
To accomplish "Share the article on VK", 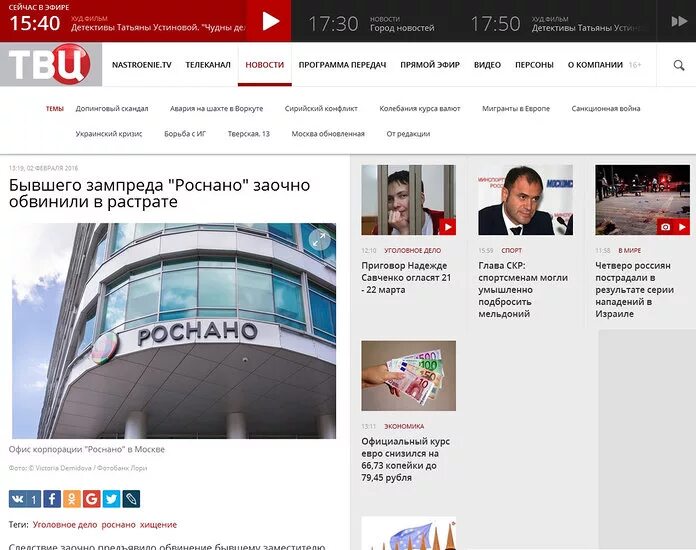I will (17, 499).
